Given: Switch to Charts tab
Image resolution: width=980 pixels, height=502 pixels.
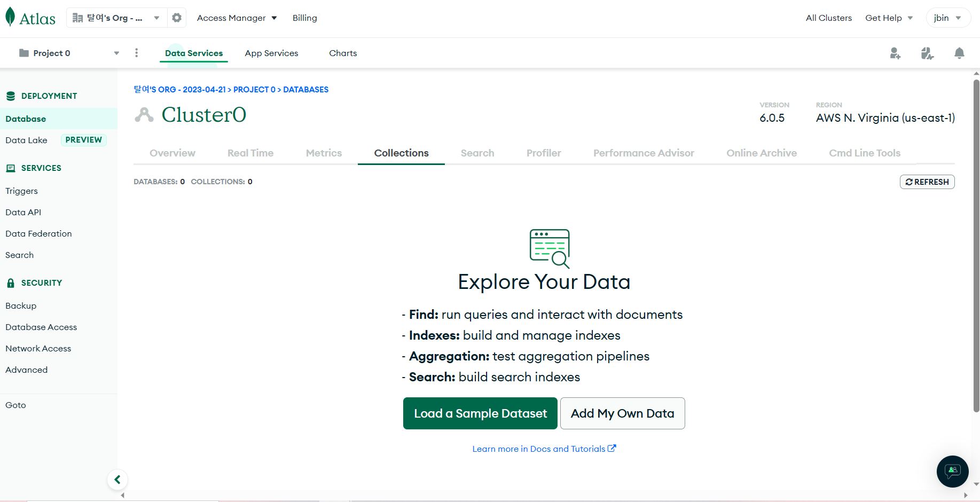Looking at the screenshot, I should point(343,53).
